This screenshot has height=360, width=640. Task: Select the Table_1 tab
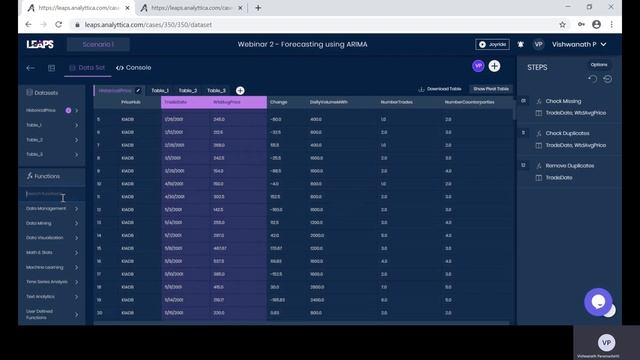(x=160, y=91)
